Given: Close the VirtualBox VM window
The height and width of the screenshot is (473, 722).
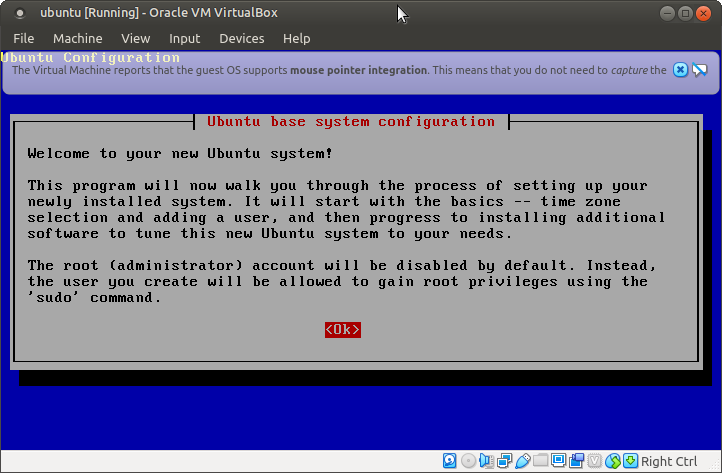Looking at the screenshot, I should [x=703, y=13].
